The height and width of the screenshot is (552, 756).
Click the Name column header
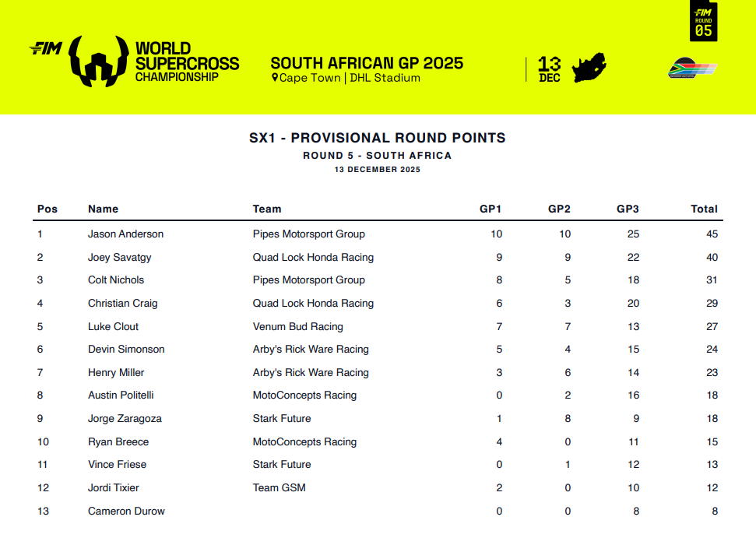[x=103, y=209]
